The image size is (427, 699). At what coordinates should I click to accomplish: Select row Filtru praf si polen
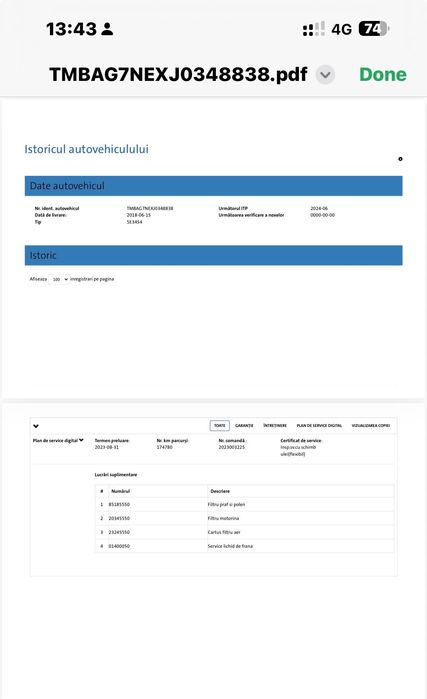[244, 505]
